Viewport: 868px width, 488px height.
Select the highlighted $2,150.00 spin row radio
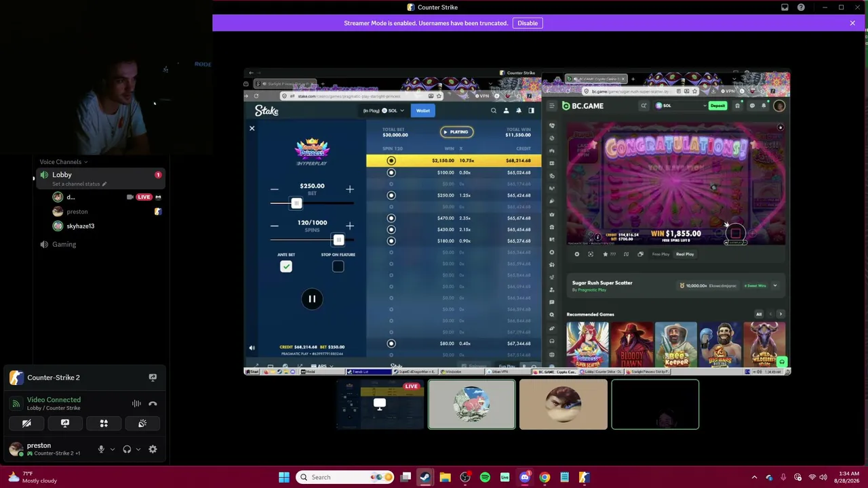coord(391,161)
